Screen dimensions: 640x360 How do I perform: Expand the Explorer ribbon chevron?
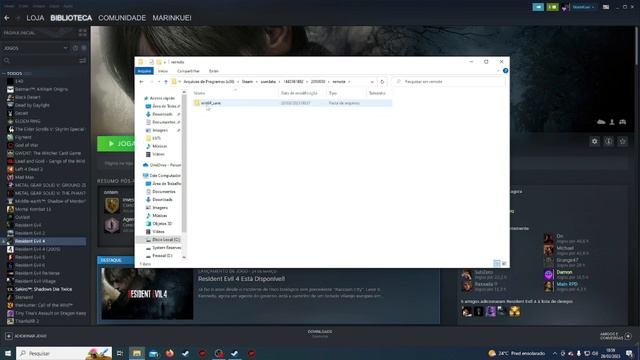coord(498,71)
